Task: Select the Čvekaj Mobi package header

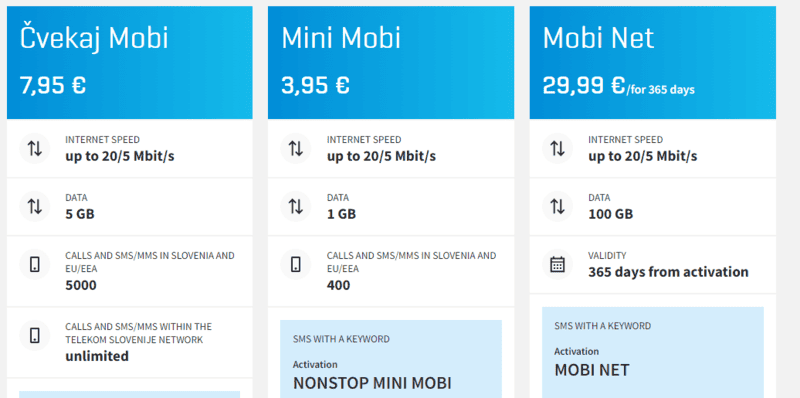Action: click(130, 63)
